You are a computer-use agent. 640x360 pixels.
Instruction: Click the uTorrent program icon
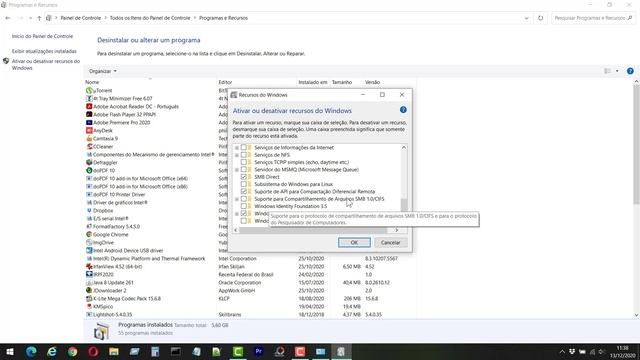[x=89, y=90]
